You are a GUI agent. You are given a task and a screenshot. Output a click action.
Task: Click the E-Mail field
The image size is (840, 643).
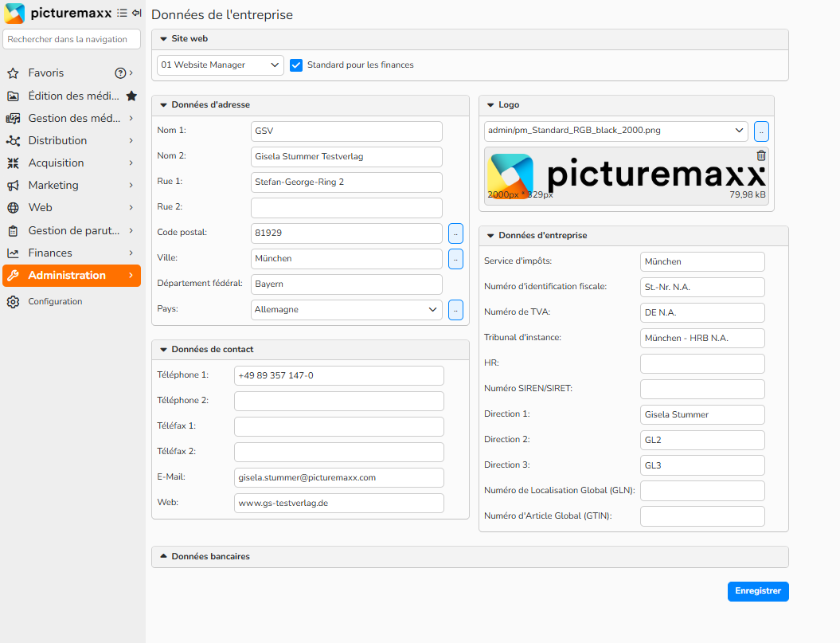click(x=339, y=478)
